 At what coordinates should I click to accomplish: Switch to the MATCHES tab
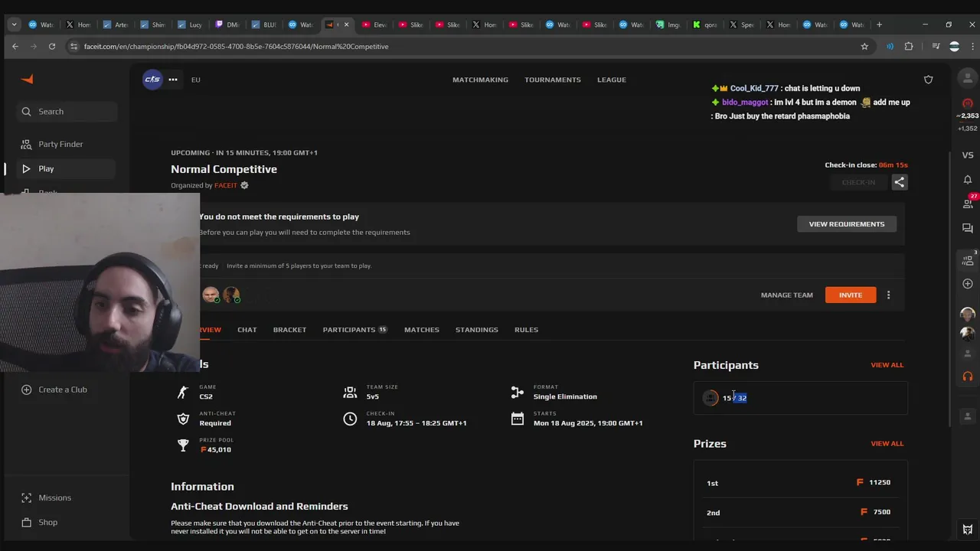[x=422, y=330]
